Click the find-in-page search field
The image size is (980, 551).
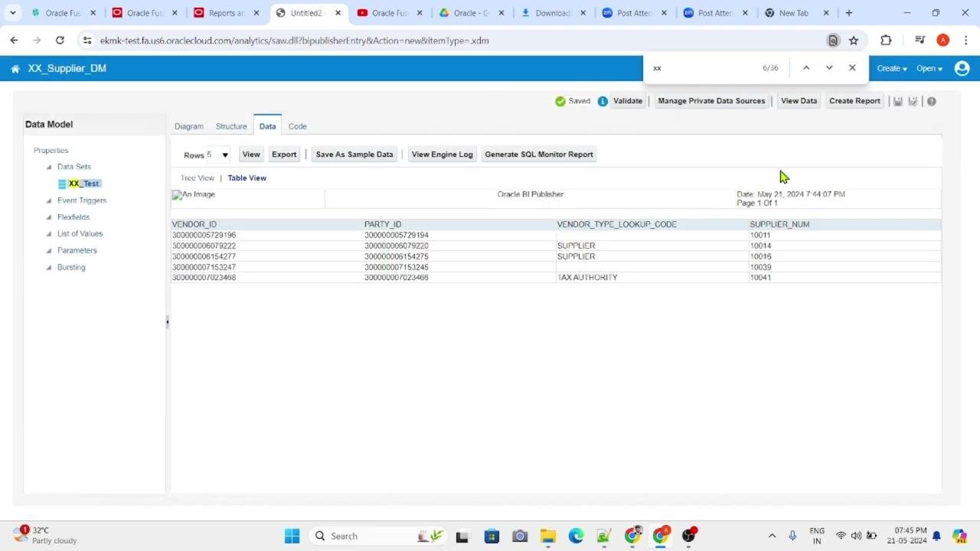(x=702, y=68)
